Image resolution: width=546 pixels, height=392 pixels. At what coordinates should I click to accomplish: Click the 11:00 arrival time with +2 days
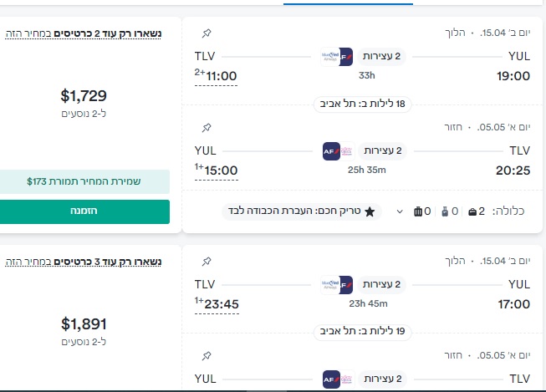click(216, 76)
